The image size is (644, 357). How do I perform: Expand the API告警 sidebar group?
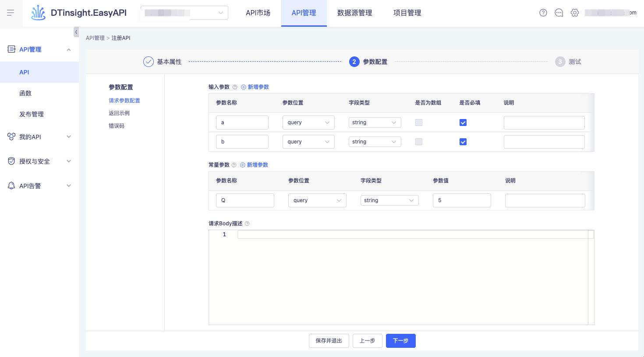69,186
